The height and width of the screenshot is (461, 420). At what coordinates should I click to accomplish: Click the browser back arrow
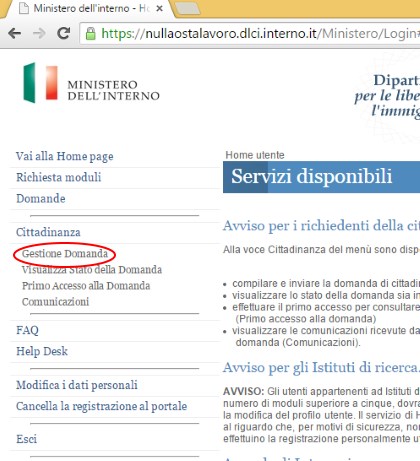[x=15, y=33]
